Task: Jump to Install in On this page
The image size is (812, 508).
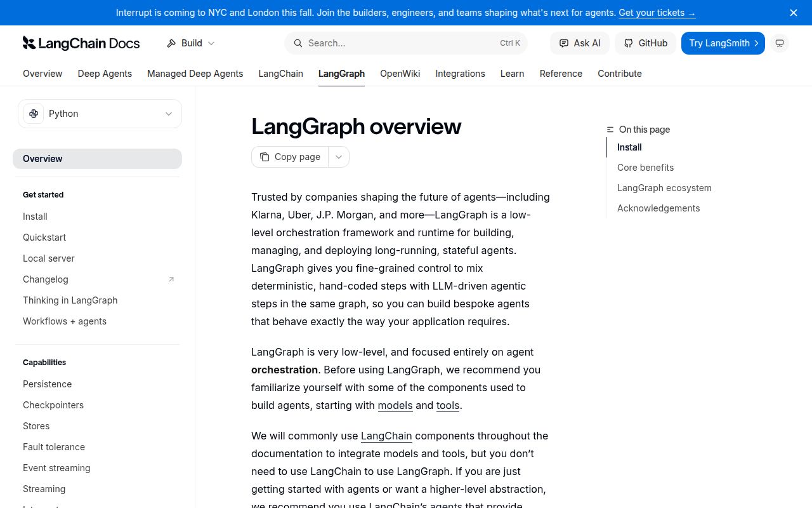Action: pyautogui.click(x=629, y=147)
